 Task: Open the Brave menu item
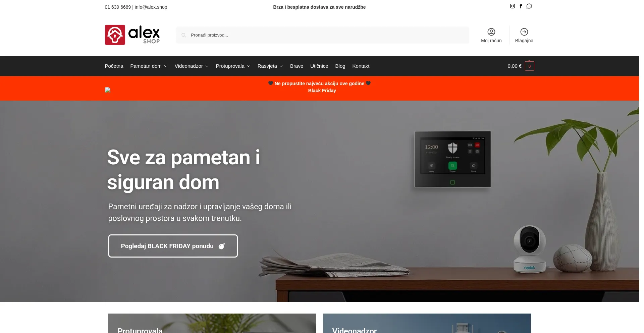[297, 66]
